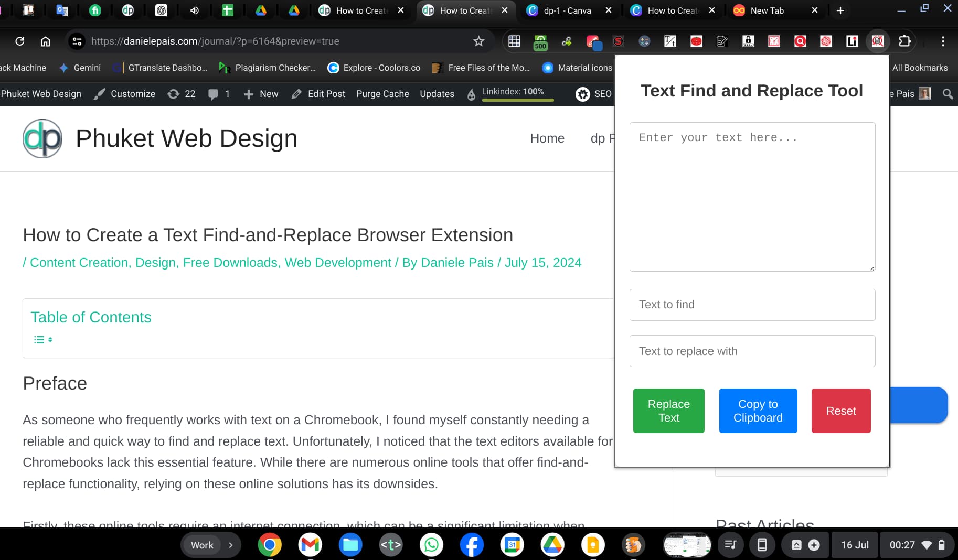
Task: Click the green Replace Text button
Action: click(x=668, y=411)
